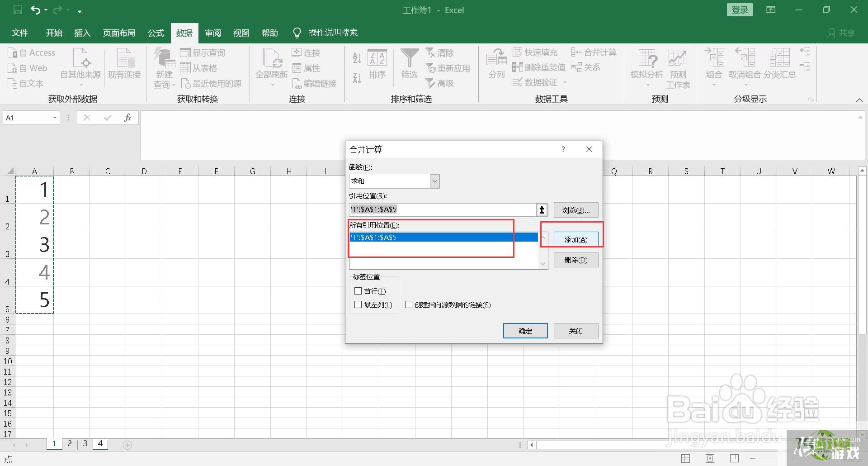Click the Undo arrow icon
Image resolution: width=868 pixels, height=466 pixels.
35,10
